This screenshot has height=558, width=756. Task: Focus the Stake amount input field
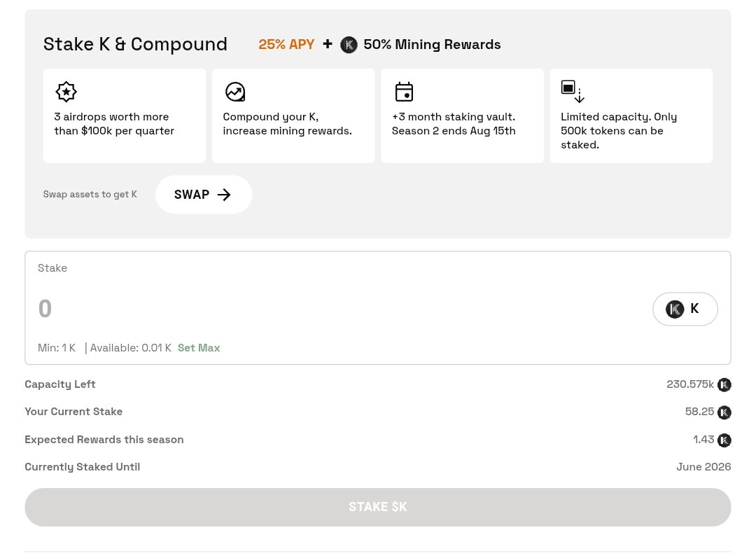337,309
